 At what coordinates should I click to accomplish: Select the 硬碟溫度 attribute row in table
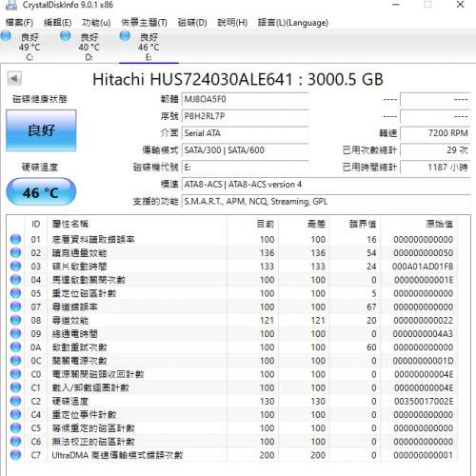(x=233, y=401)
